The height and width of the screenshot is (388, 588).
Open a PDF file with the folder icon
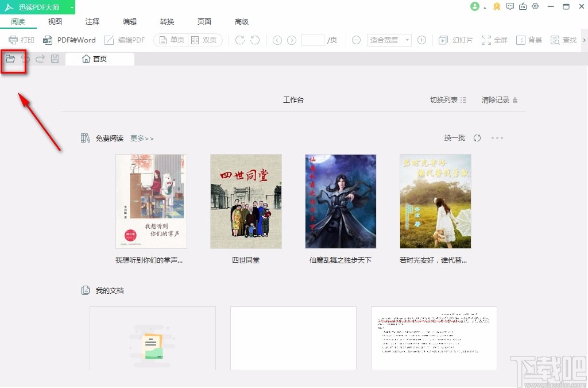click(x=11, y=58)
